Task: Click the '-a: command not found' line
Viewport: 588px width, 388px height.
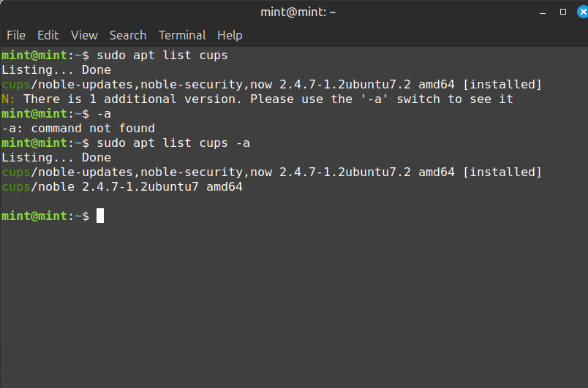Action: click(x=78, y=129)
